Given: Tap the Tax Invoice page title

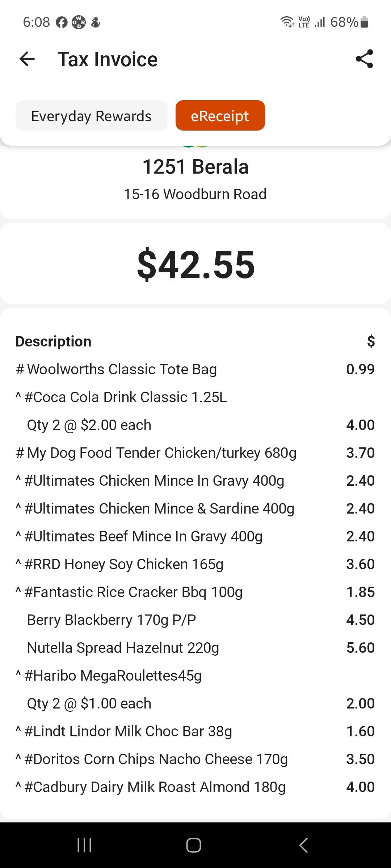Looking at the screenshot, I should (x=108, y=59).
